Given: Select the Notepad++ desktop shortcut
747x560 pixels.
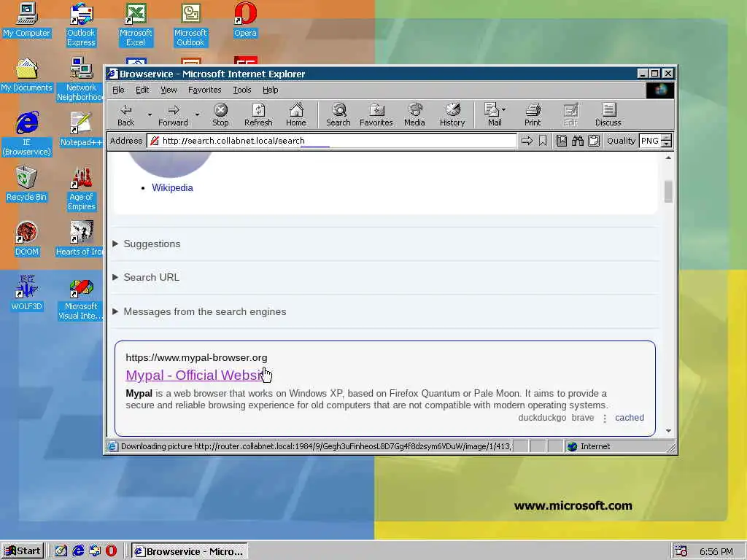Looking at the screenshot, I should (81, 130).
